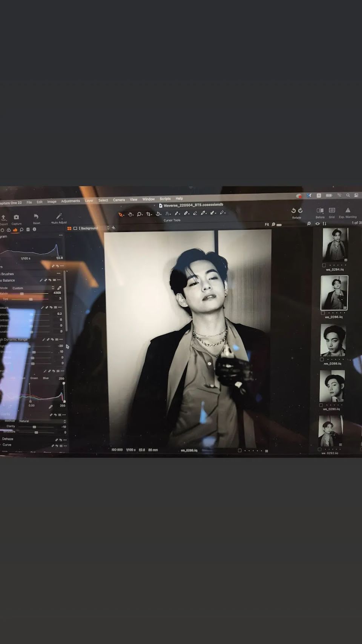Select the orange Select cursor tool
This screenshot has width=362, height=644.
121,214
